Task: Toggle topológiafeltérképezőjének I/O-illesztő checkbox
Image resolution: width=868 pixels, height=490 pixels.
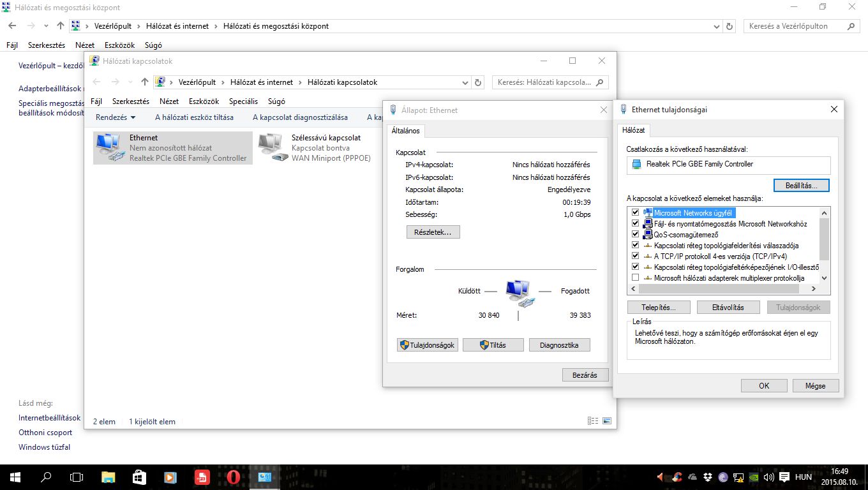Action: (635, 267)
